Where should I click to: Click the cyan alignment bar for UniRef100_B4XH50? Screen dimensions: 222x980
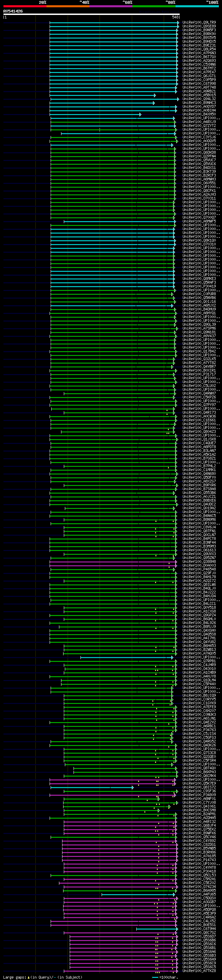point(95,114)
